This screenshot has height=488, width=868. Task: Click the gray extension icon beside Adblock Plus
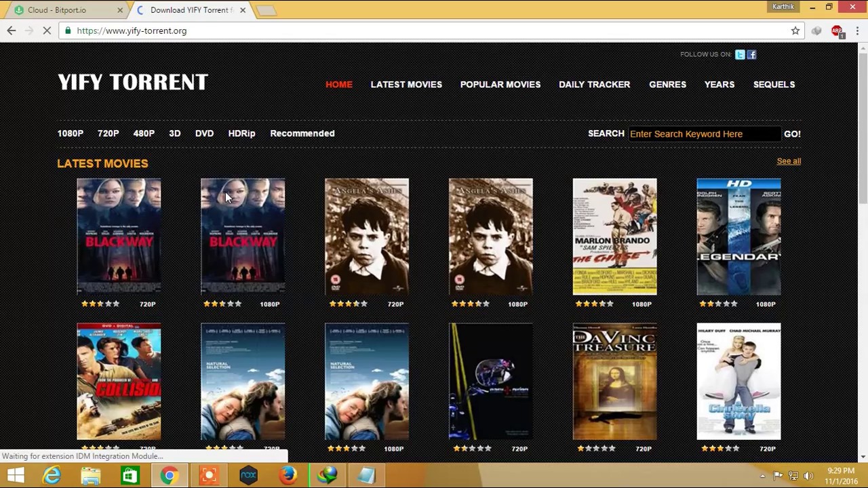pos(816,30)
